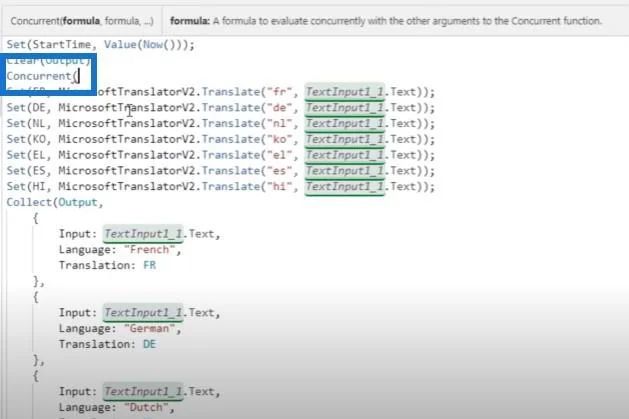
Task: Click TextInput1_1 in the "fr" Translate line
Action: point(345,92)
